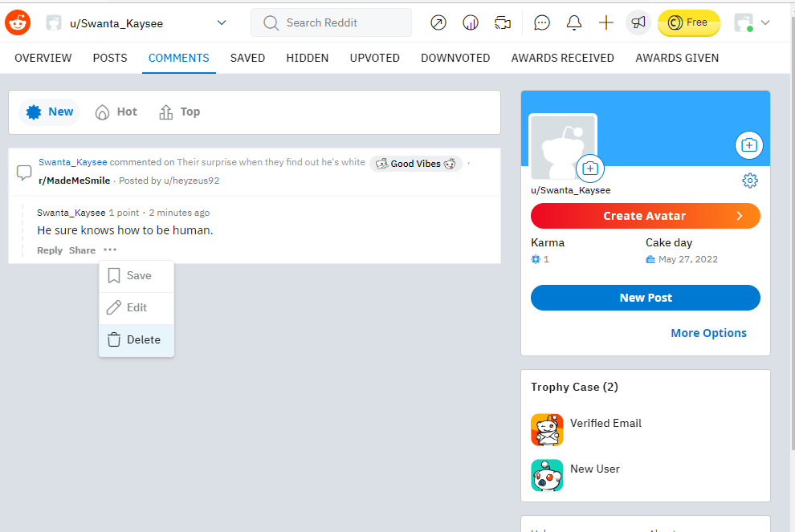This screenshot has height=532, width=795.
Task: Click the plus icon to create post
Action: click(606, 22)
